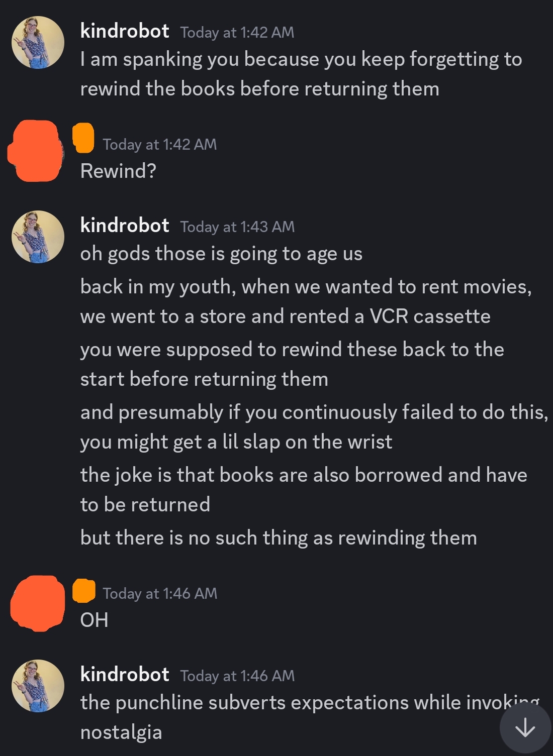Screen dimensions: 553x756
Task: Select the "OH" message
Action: [x=94, y=620]
